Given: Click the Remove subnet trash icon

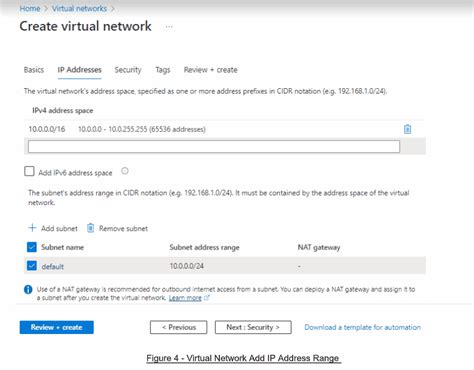Looking at the screenshot, I should click(x=90, y=228).
